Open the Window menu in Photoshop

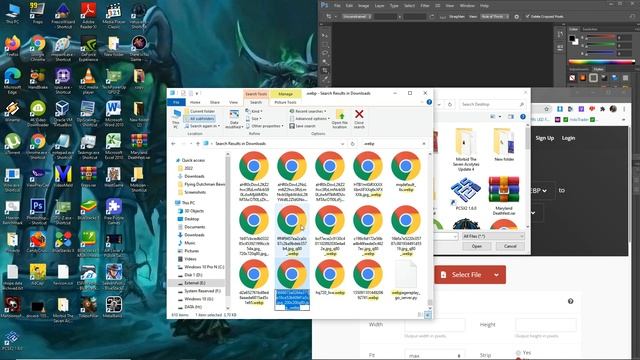click(x=467, y=6)
